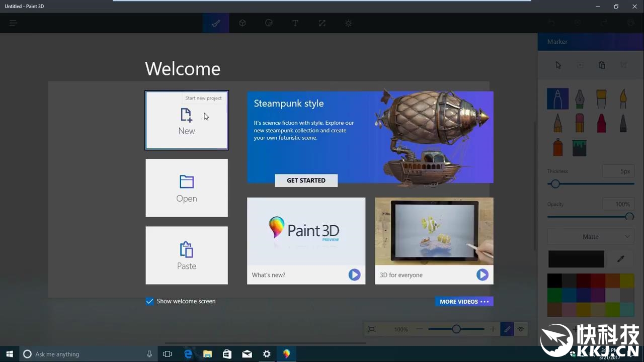The width and height of the screenshot is (644, 362).
Task: Click the eyedropper color picker
Action: pos(621,259)
